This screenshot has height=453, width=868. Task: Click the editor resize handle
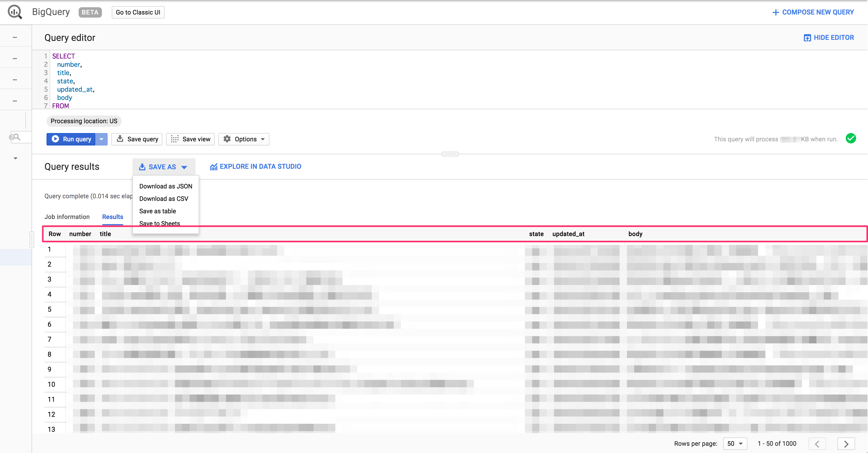(450, 154)
